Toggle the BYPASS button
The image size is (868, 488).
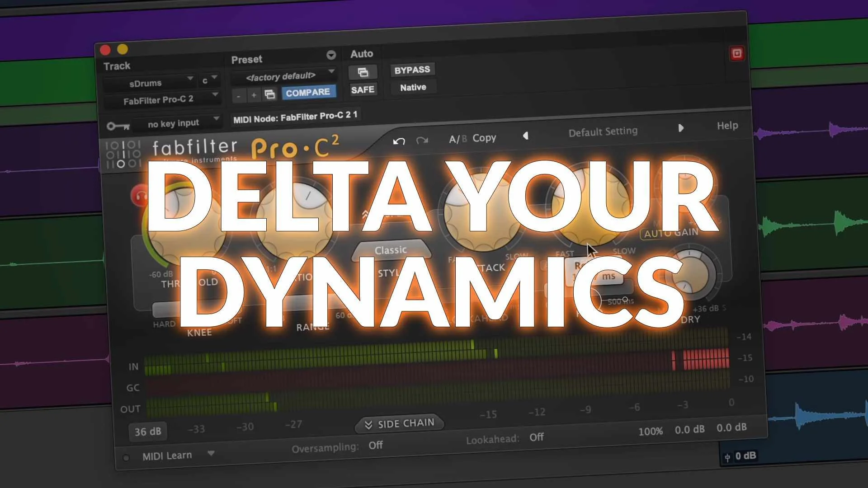coord(412,70)
